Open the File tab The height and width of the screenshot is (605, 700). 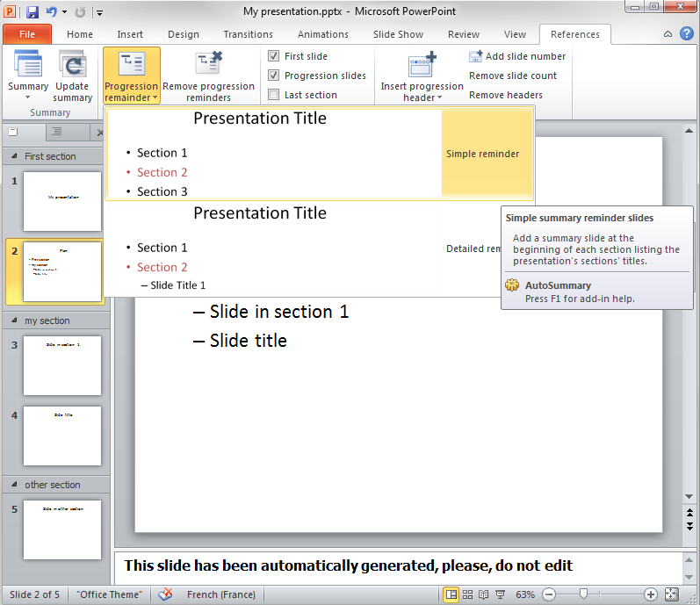click(27, 34)
